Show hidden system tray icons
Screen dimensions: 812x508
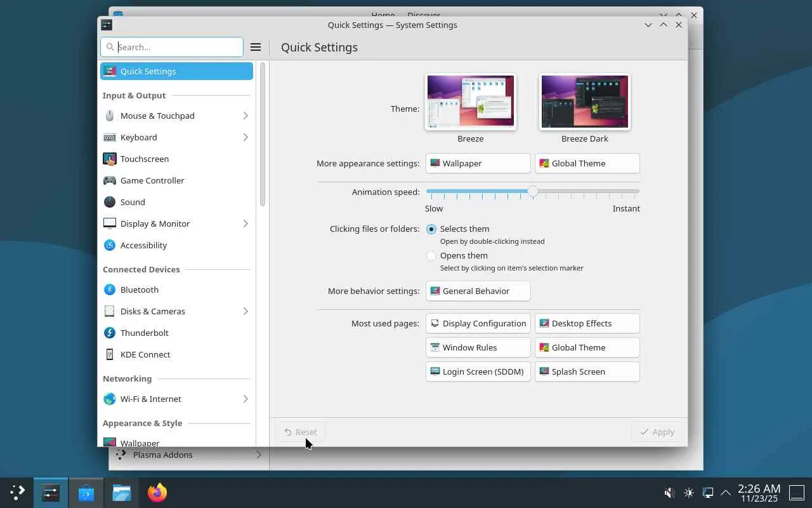coord(726,493)
